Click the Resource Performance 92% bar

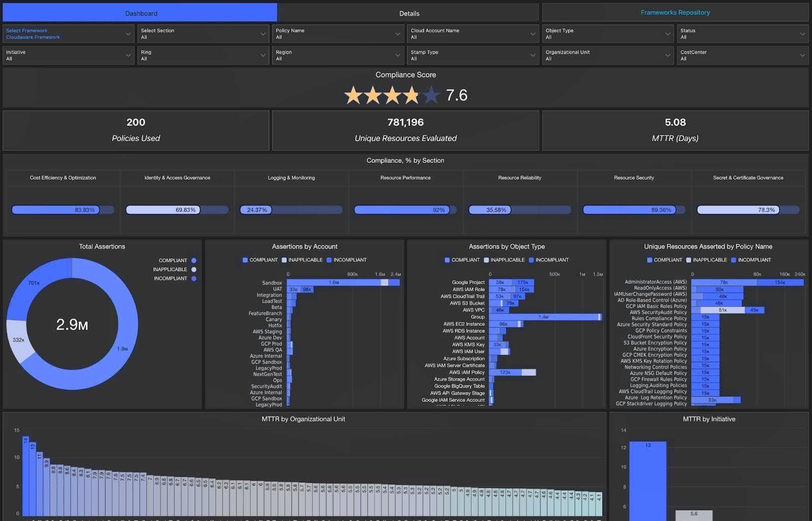[405, 210]
